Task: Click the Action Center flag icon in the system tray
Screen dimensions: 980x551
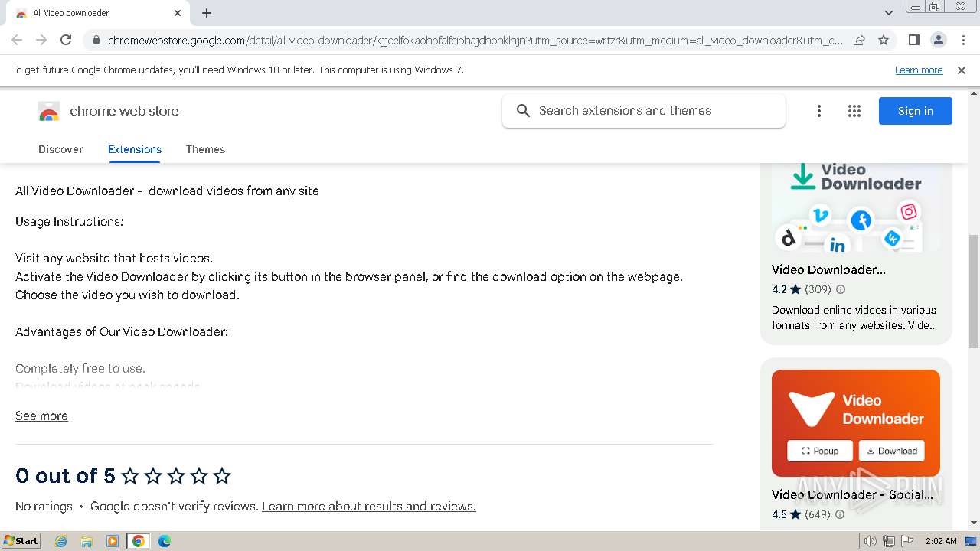Action: 908,541
